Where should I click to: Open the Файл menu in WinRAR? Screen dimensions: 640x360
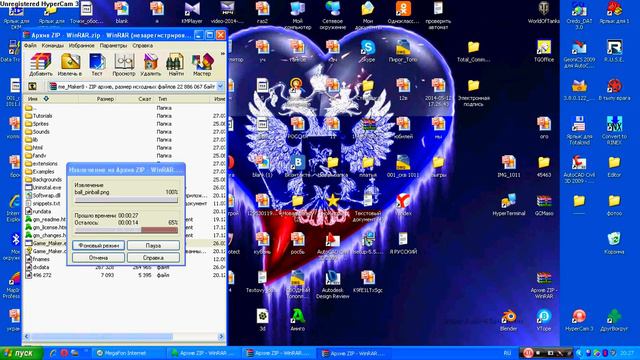[x=30, y=45]
